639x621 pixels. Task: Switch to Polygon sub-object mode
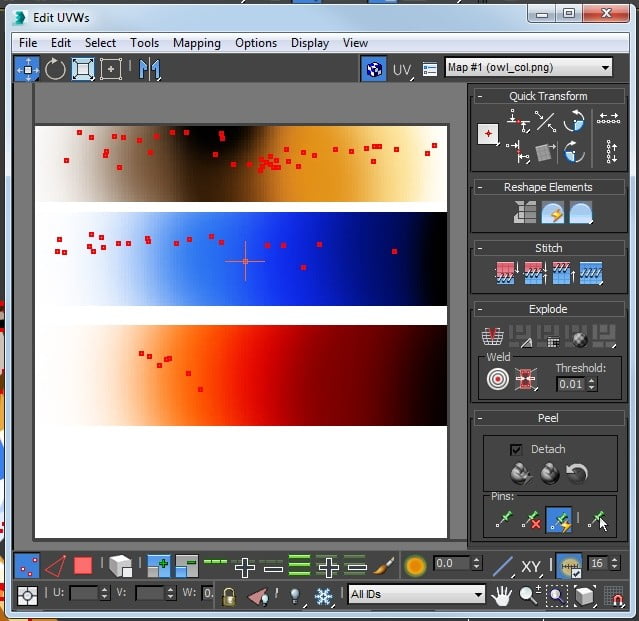tap(83, 566)
